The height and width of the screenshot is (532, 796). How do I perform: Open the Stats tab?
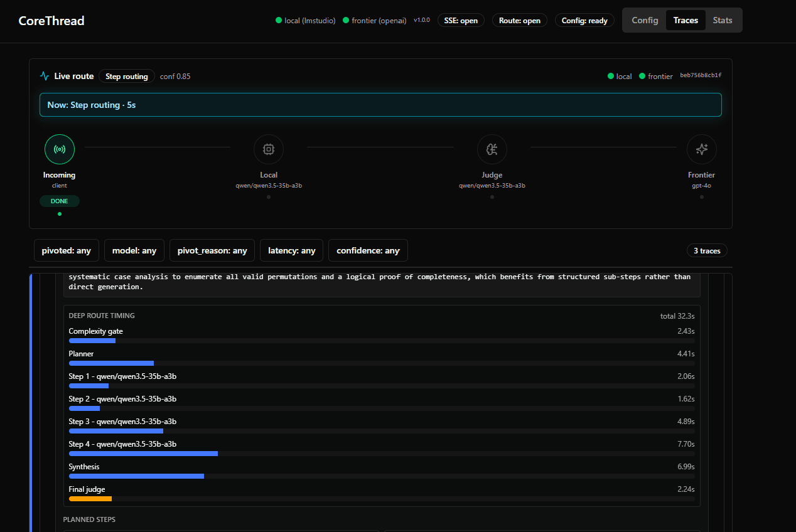[x=723, y=20]
